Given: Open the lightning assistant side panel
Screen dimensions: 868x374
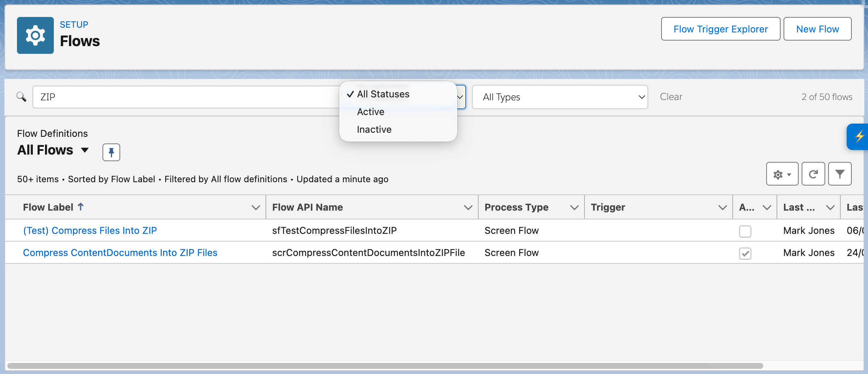Looking at the screenshot, I should [858, 137].
